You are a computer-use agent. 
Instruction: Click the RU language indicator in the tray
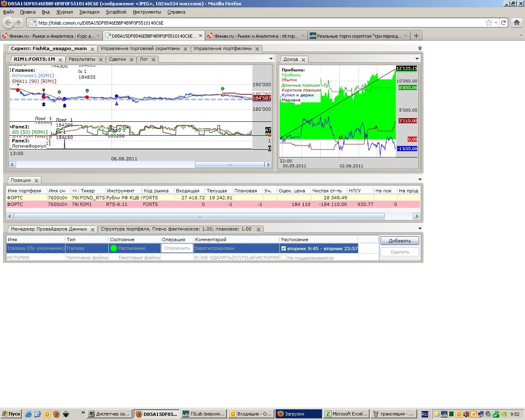point(425,414)
